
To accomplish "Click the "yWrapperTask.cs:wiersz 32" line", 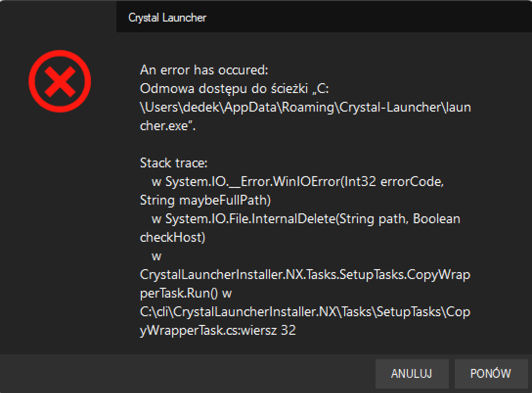I will click(218, 330).
